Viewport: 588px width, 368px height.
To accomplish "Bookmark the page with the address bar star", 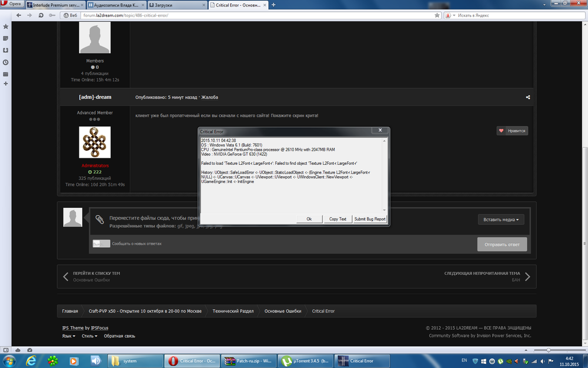I will (437, 15).
